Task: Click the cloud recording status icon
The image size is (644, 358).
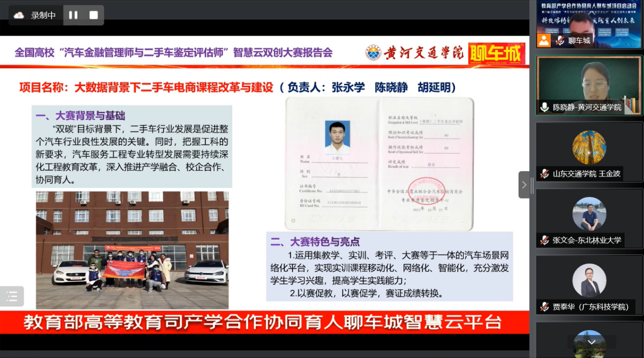Action: [19, 15]
